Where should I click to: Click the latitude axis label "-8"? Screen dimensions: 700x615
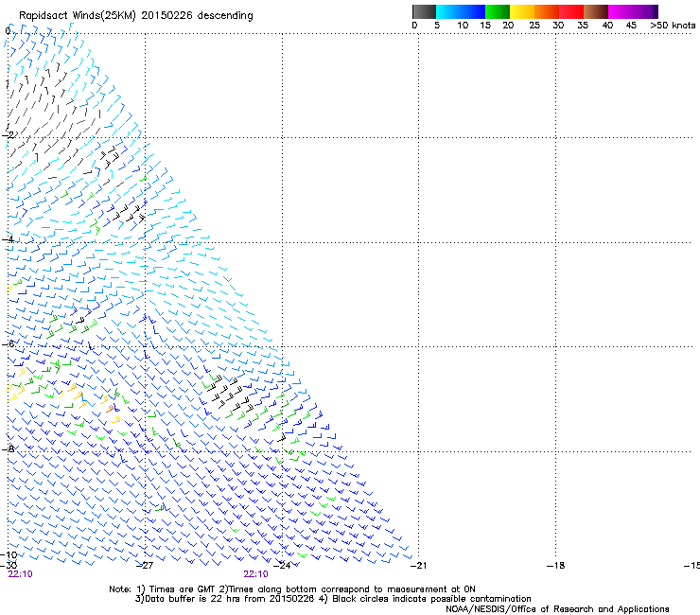coord(8,448)
